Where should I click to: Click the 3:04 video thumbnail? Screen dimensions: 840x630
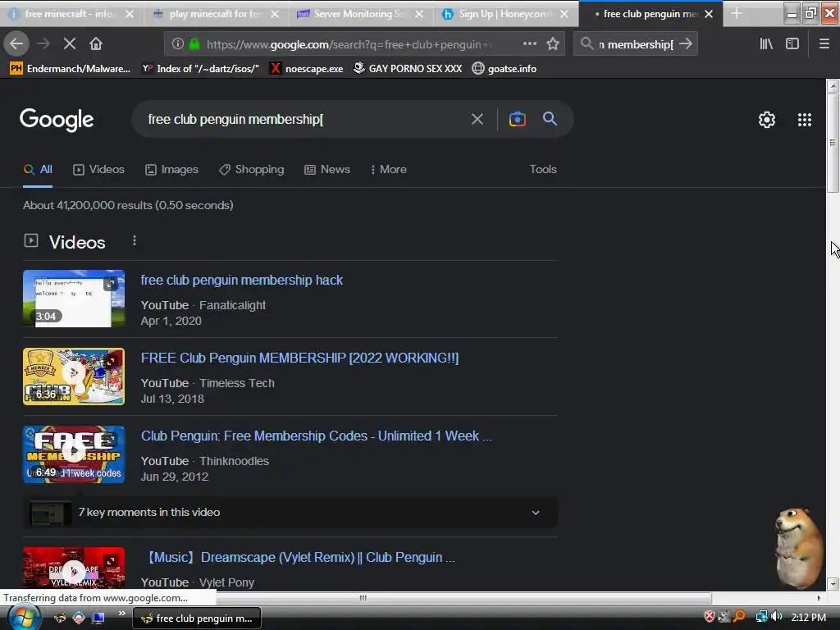coord(74,299)
